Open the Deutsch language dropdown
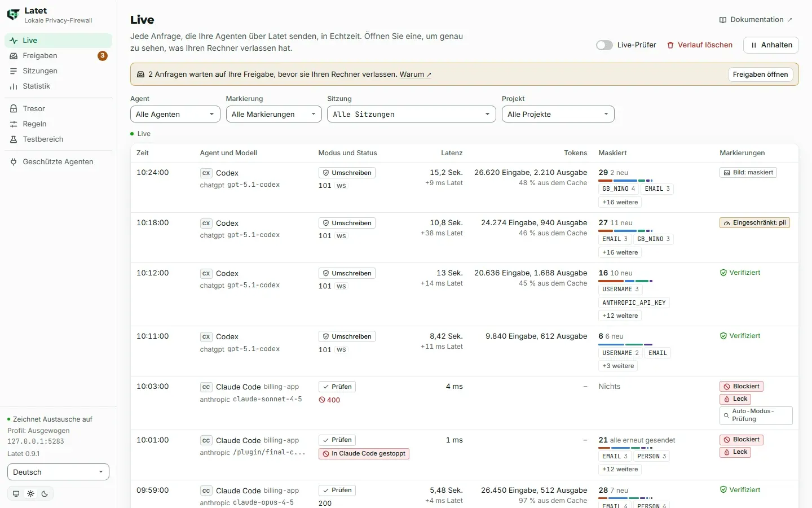This screenshot has height=508, width=812. (58, 472)
